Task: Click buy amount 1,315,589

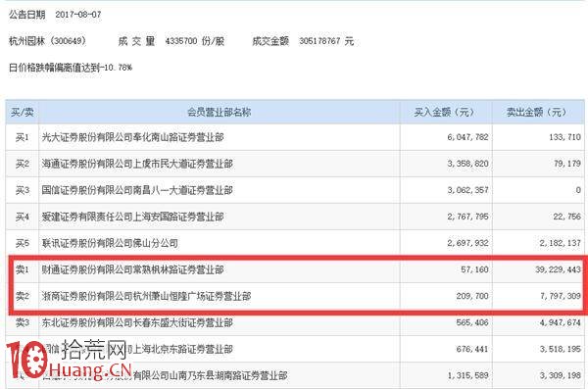Action: (x=467, y=375)
